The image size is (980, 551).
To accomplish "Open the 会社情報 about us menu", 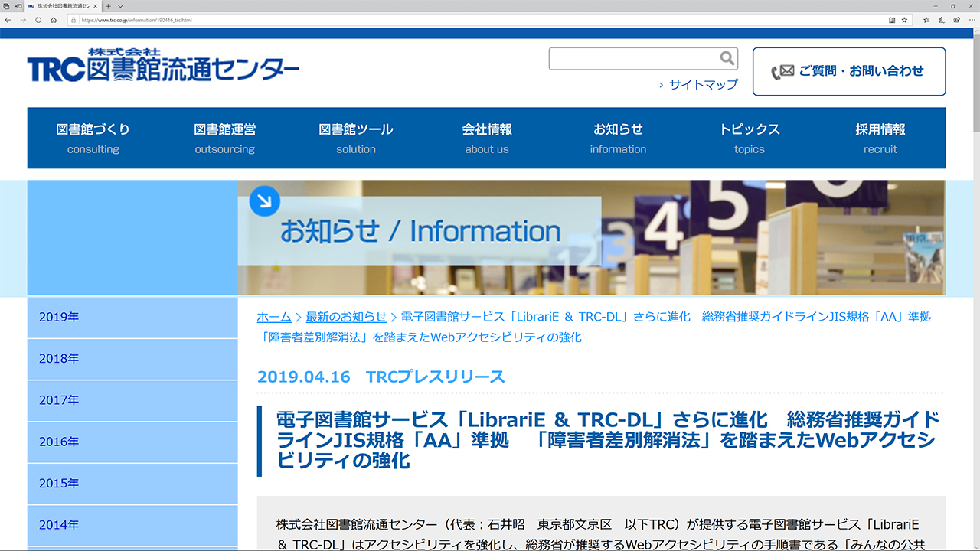I will click(x=487, y=138).
